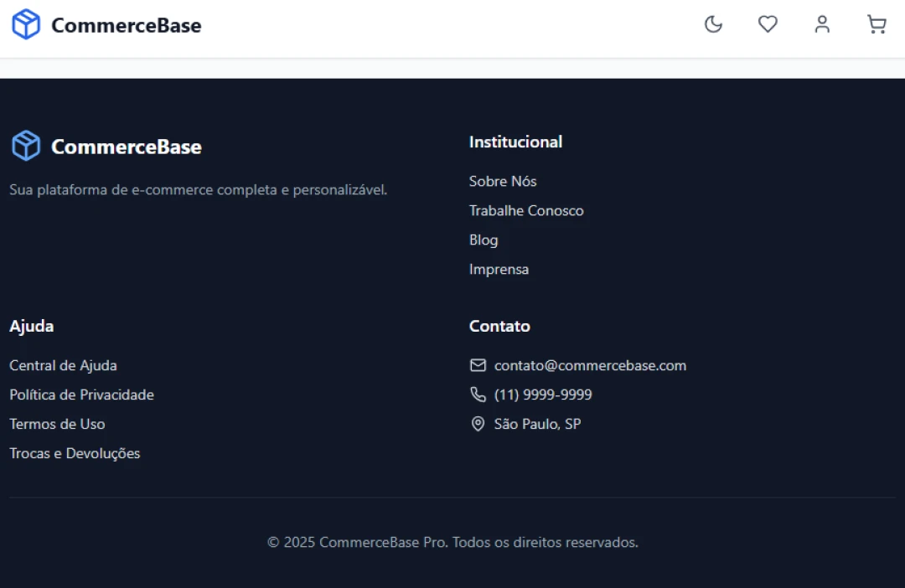Open the Sobre Nós link
This screenshot has height=588, width=905.
pos(503,181)
